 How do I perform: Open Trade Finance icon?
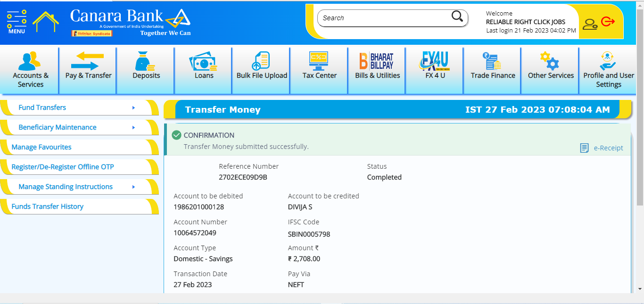[x=492, y=61]
